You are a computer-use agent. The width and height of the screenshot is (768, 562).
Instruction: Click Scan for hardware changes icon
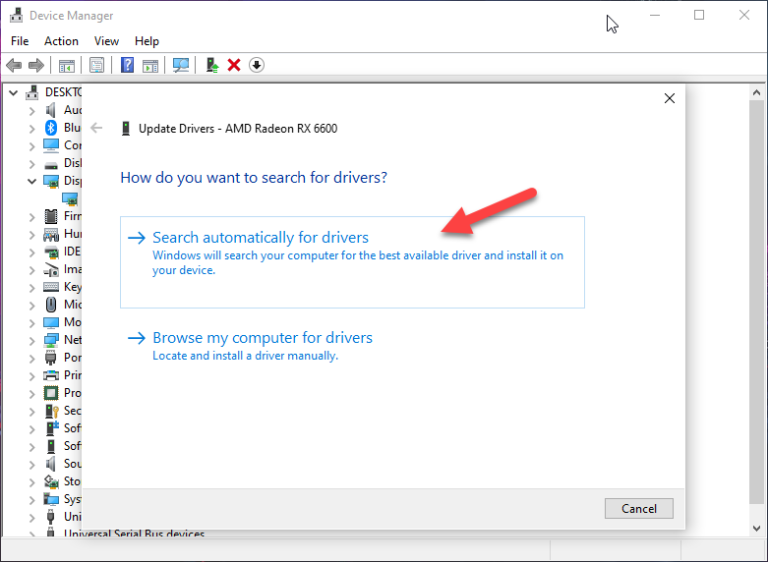tap(181, 65)
